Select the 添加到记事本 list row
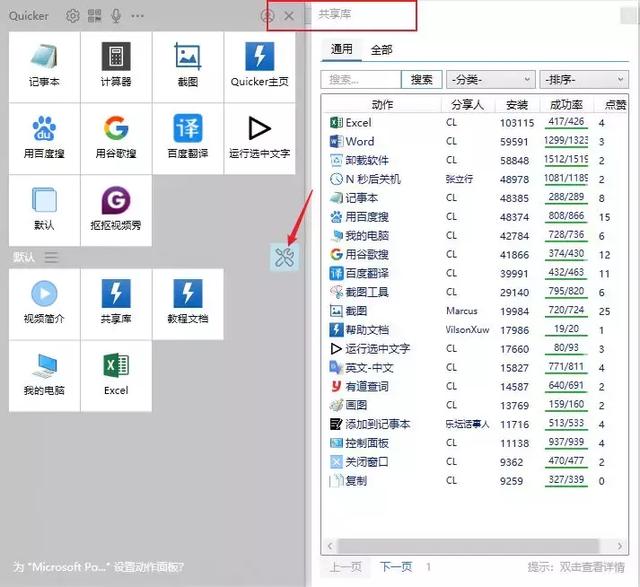The image size is (640, 587). [x=475, y=424]
